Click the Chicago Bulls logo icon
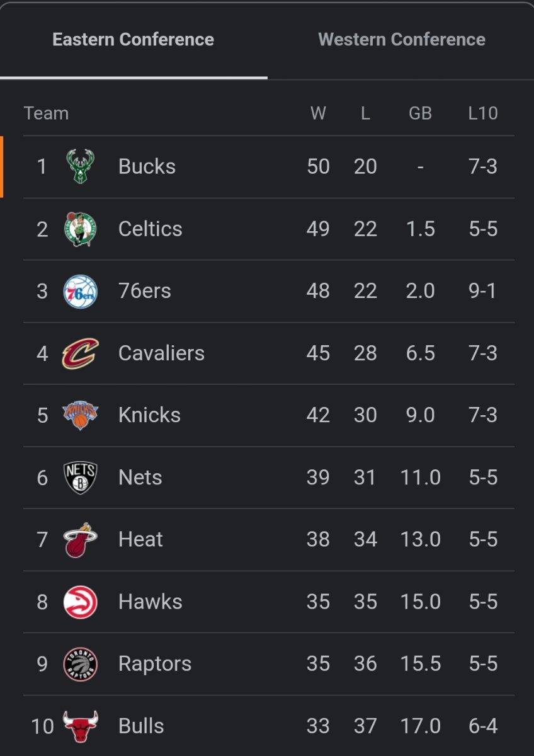 80,726
